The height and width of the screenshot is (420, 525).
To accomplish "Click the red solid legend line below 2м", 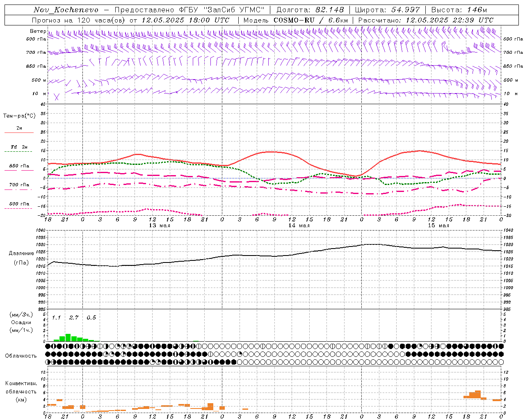I will tap(19, 132).
